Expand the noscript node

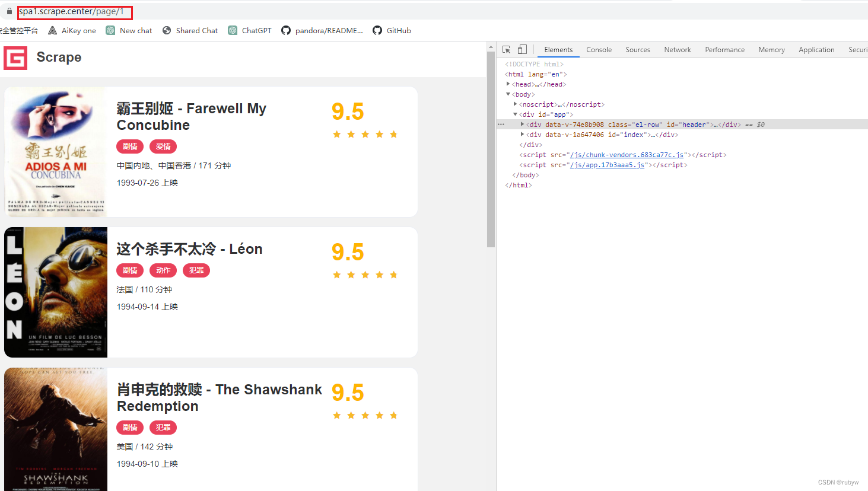(x=515, y=104)
